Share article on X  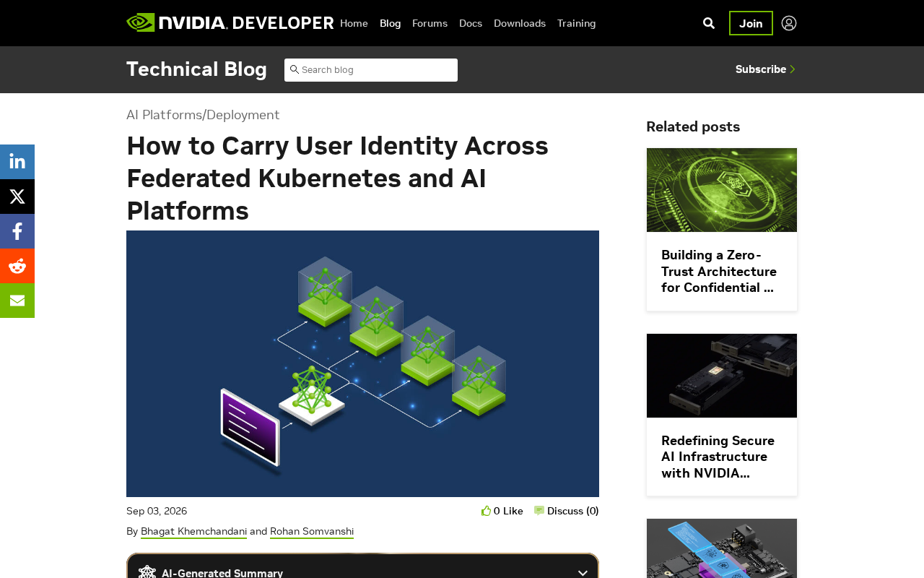tap(17, 197)
